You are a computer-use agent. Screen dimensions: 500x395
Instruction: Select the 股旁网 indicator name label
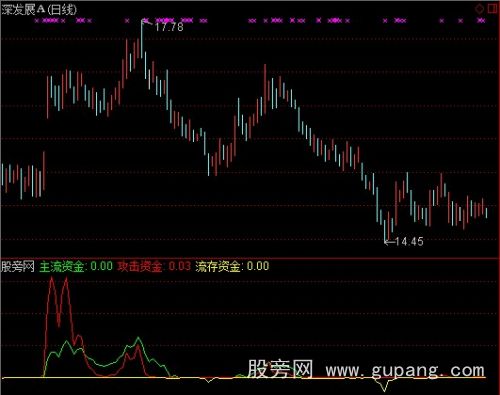pos(18,266)
